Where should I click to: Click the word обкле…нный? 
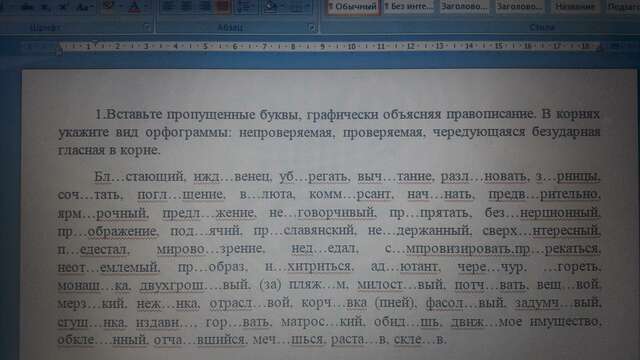coord(103,340)
